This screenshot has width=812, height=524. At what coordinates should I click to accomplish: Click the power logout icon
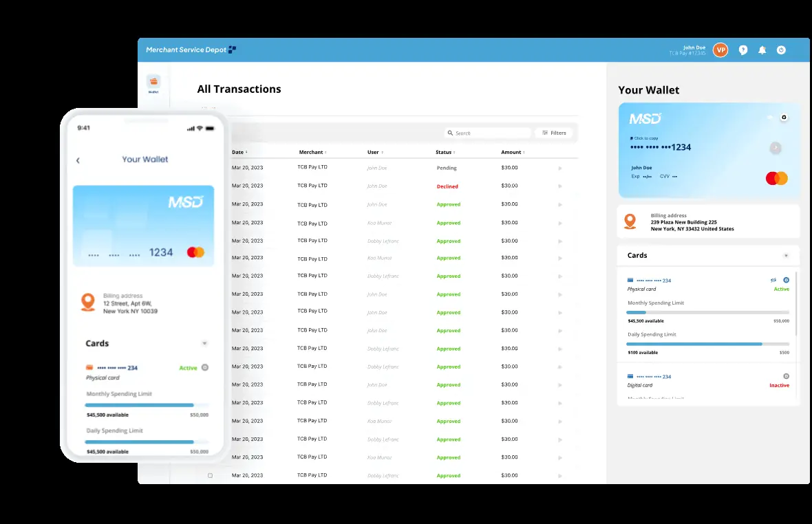781,50
